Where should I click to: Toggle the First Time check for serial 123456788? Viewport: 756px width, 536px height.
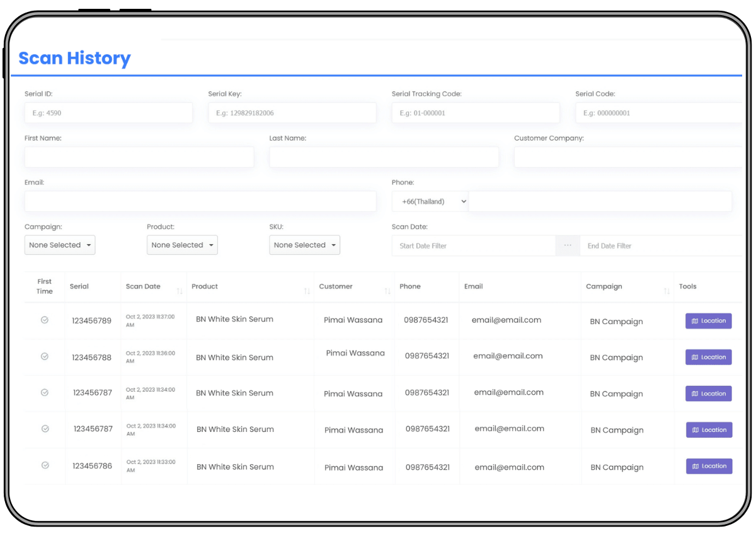(x=45, y=356)
